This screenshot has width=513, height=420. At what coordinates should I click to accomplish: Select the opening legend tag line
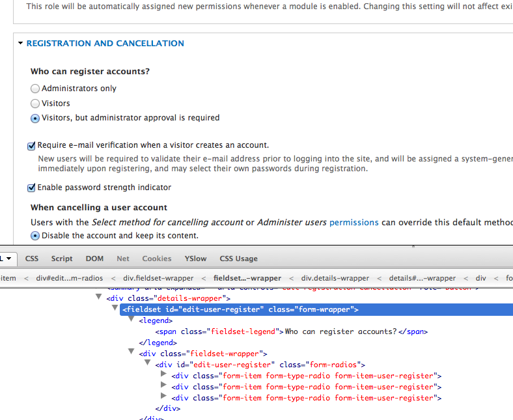click(156, 320)
